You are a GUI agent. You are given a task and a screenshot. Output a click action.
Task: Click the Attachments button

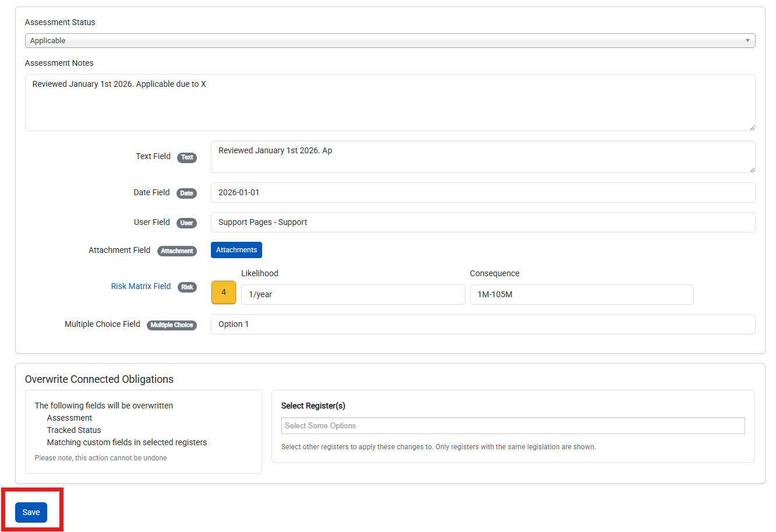click(x=237, y=250)
